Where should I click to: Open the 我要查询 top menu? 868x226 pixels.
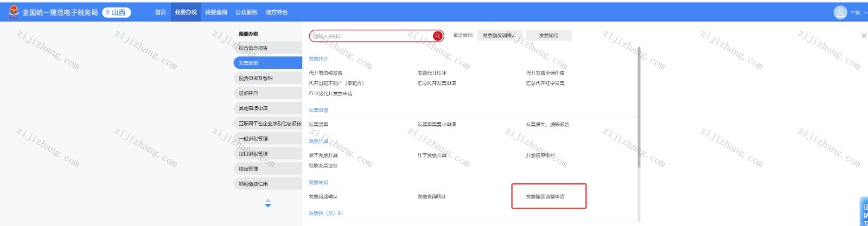(216, 12)
